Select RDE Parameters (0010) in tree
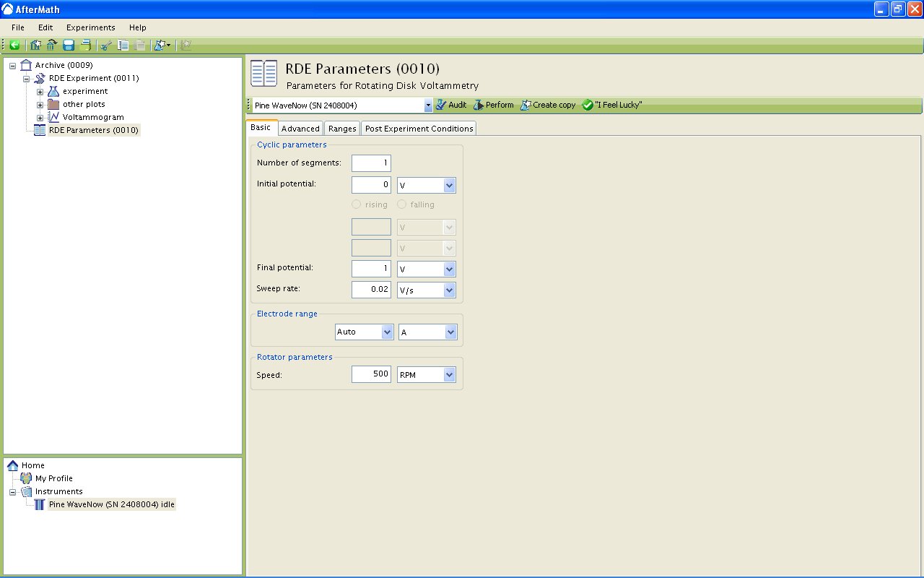 [x=94, y=130]
